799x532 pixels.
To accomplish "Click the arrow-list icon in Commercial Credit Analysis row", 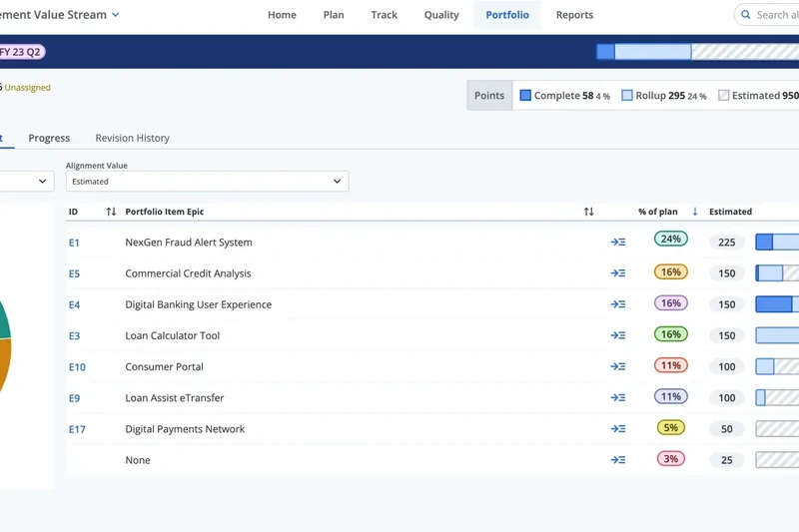I will point(618,273).
